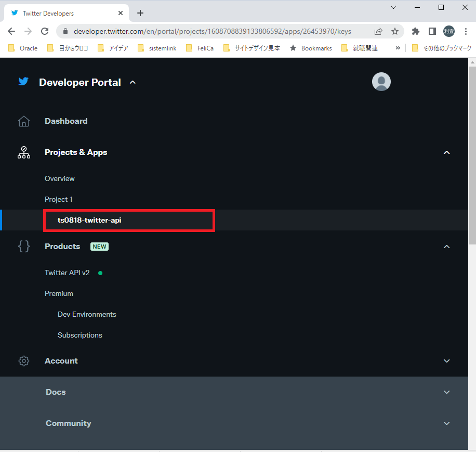The image size is (476, 452).
Task: Show more bookmarks with the double arrow
Action: 398,48
